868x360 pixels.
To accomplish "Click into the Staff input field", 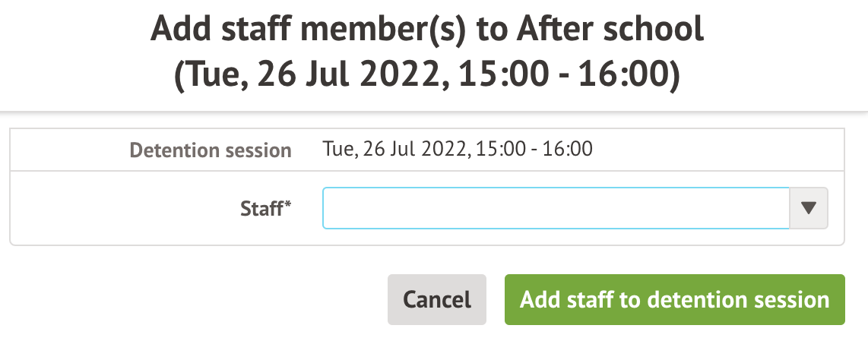I will 556,208.
